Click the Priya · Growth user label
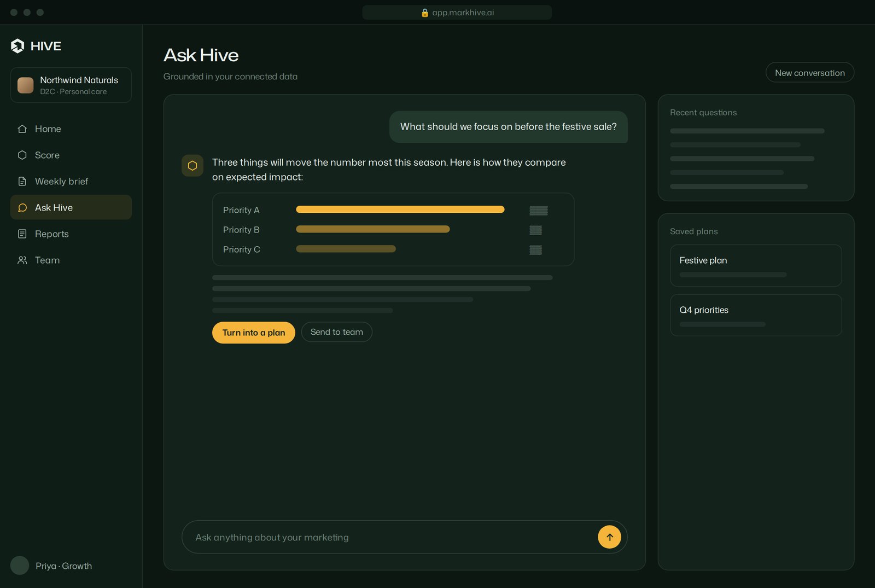 [x=64, y=566]
